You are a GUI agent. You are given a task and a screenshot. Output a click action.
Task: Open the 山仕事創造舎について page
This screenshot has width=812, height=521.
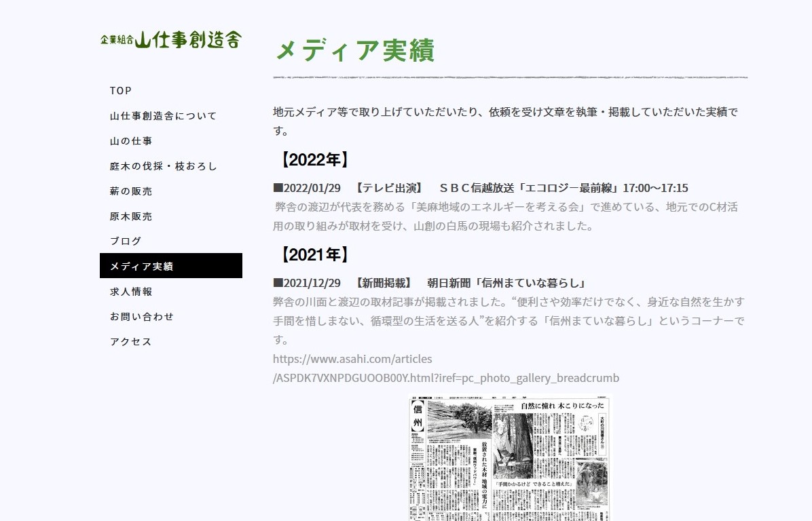164,115
